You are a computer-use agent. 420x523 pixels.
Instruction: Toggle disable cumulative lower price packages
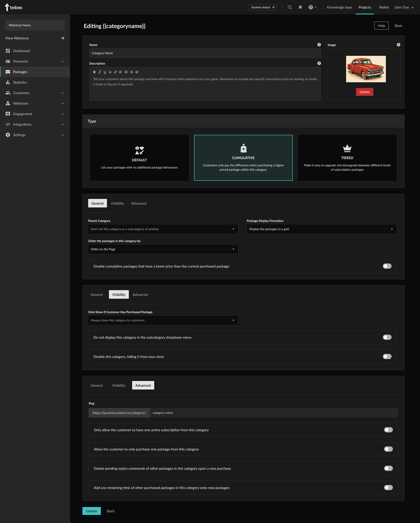point(387,266)
